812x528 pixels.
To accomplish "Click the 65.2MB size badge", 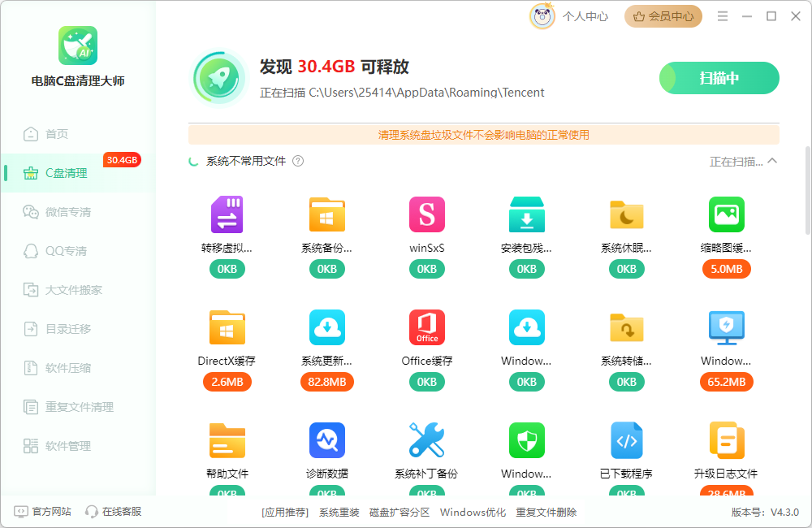I will pos(727,382).
